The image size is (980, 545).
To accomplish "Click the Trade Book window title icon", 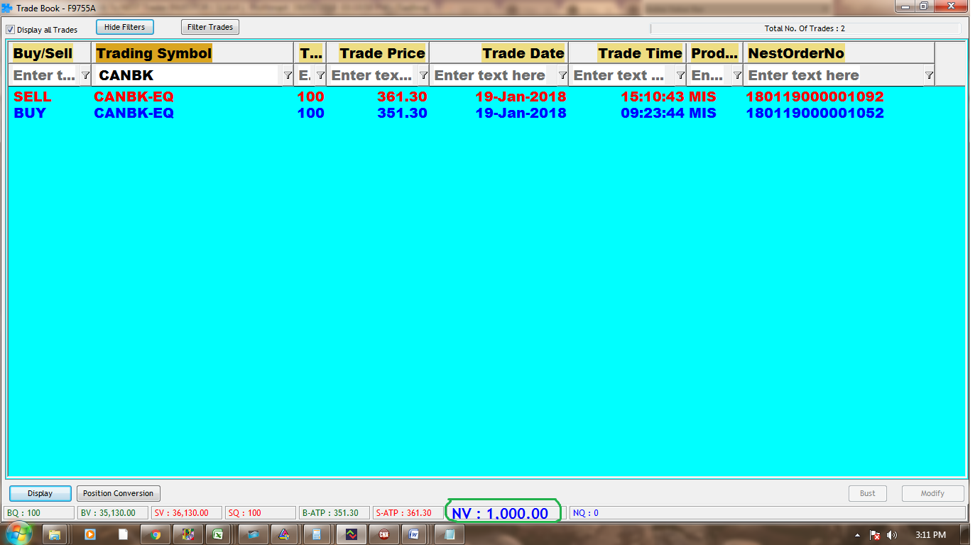I will click(x=8, y=8).
